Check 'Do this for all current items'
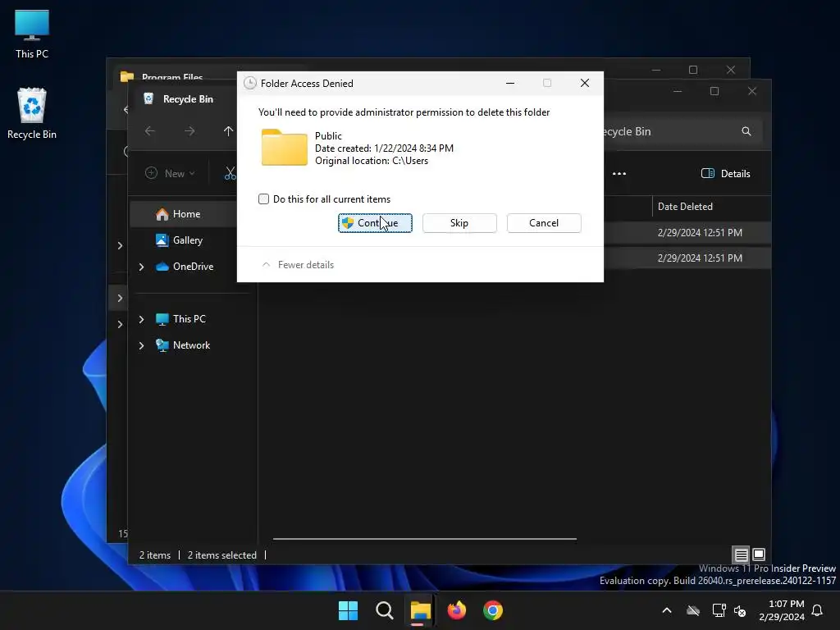 (263, 199)
